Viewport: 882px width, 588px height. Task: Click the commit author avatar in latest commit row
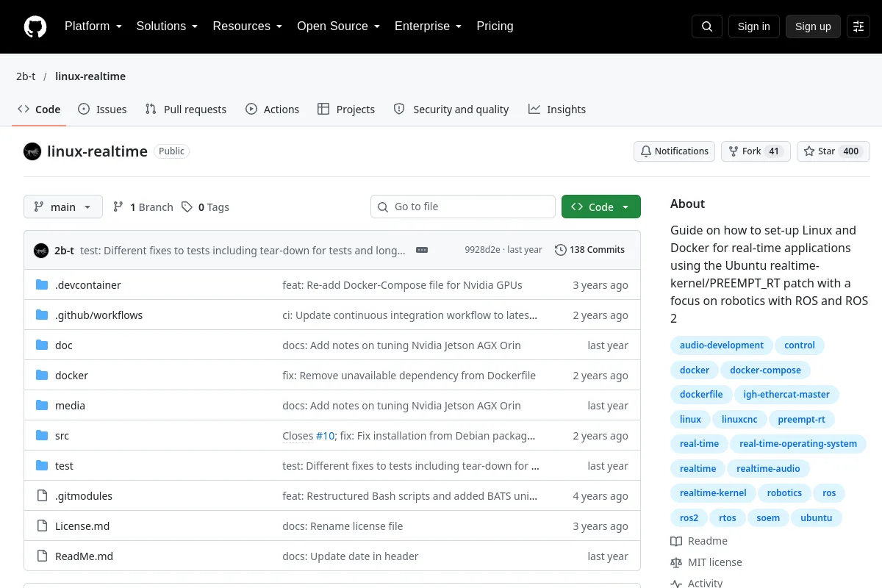coord(41,251)
